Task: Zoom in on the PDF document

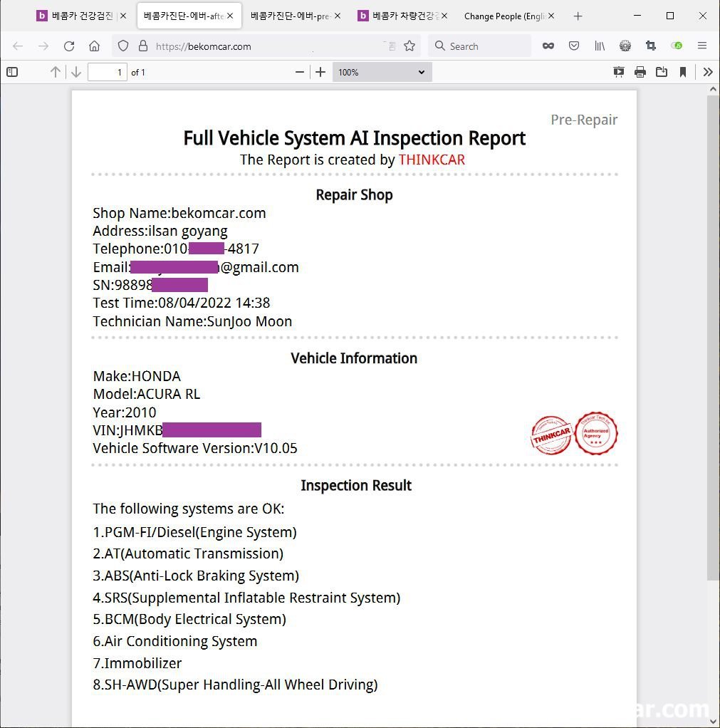Action: 320,72
